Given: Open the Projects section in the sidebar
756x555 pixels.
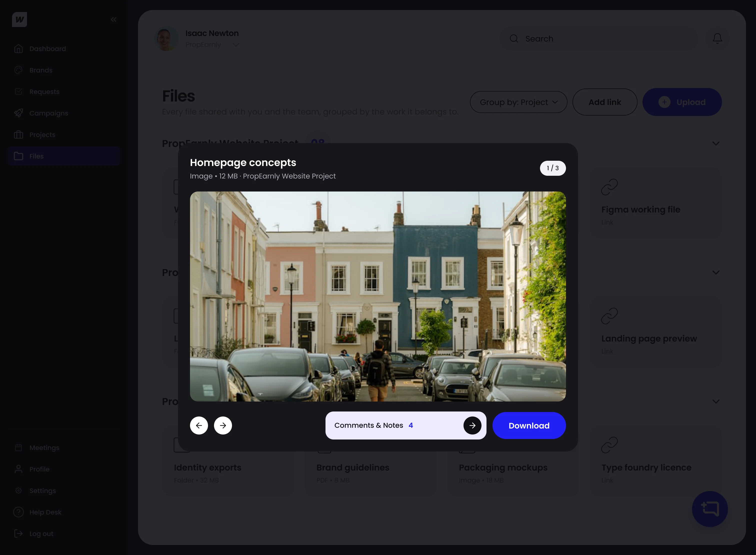Looking at the screenshot, I should click(x=64, y=135).
